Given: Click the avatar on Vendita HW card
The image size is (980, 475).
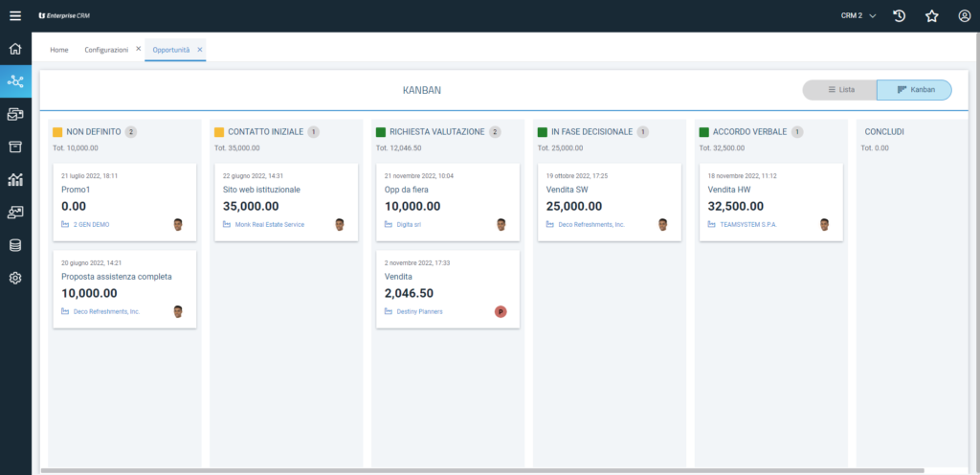Looking at the screenshot, I should 824,224.
